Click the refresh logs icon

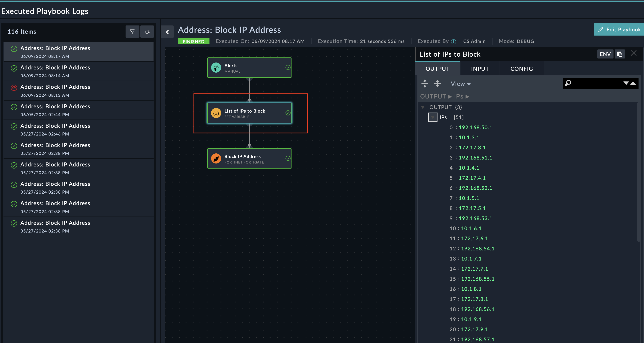(x=147, y=32)
